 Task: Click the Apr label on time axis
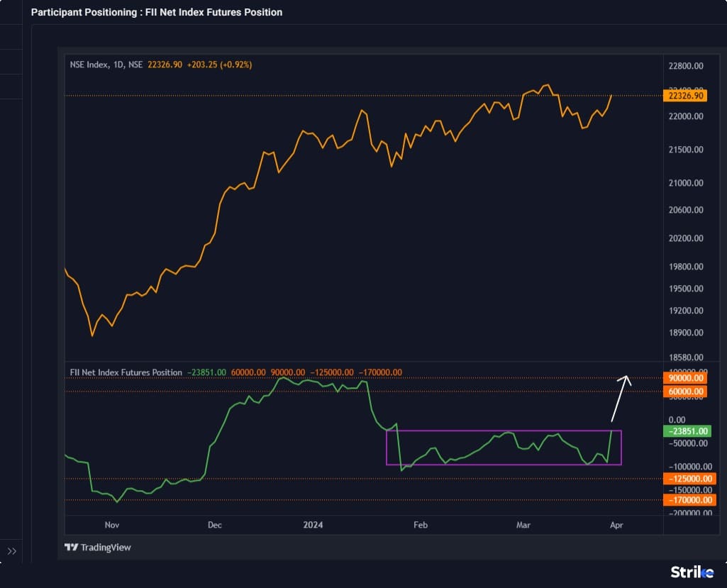coord(616,525)
